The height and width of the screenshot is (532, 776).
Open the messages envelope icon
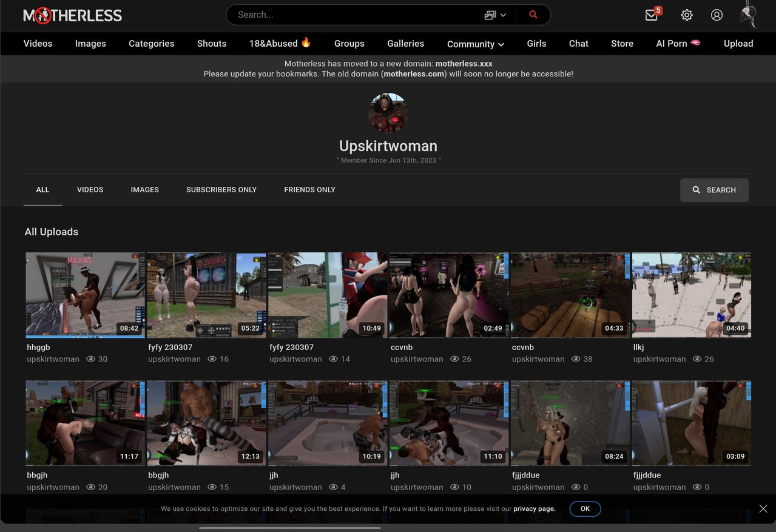pyautogui.click(x=652, y=15)
